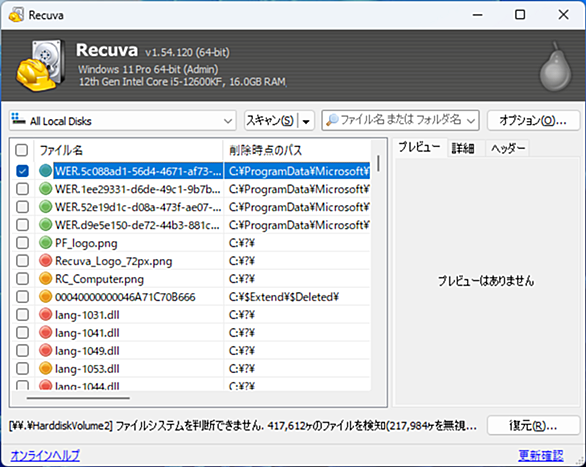Check the WER.d9e5e150 file checkbox
Screen dimensions: 586x467
pos(22,225)
